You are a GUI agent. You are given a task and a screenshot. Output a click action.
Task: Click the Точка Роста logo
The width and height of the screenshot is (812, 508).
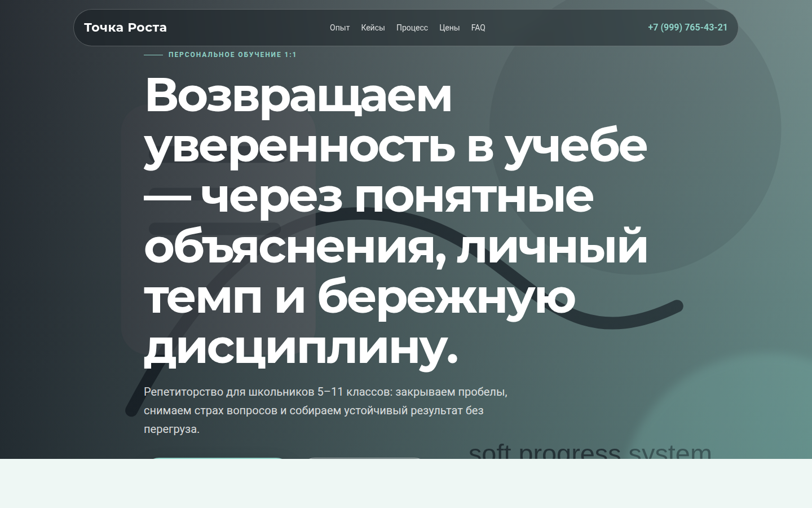(125, 27)
